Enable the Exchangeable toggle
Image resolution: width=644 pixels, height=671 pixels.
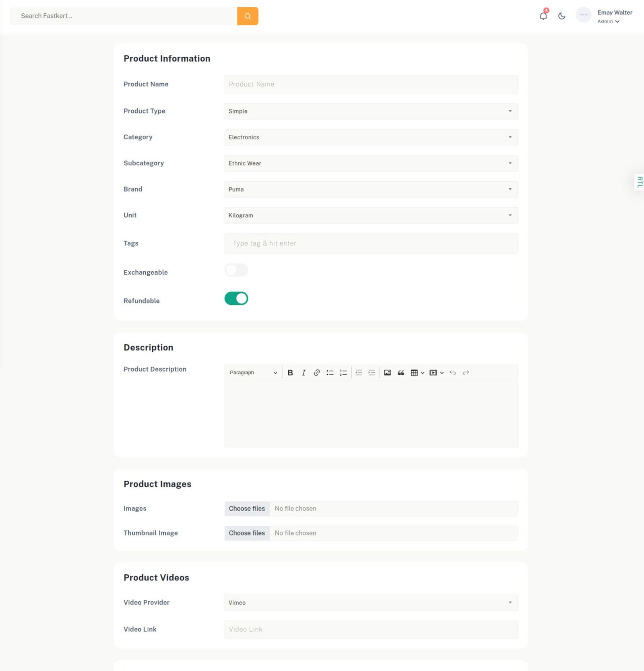click(236, 270)
